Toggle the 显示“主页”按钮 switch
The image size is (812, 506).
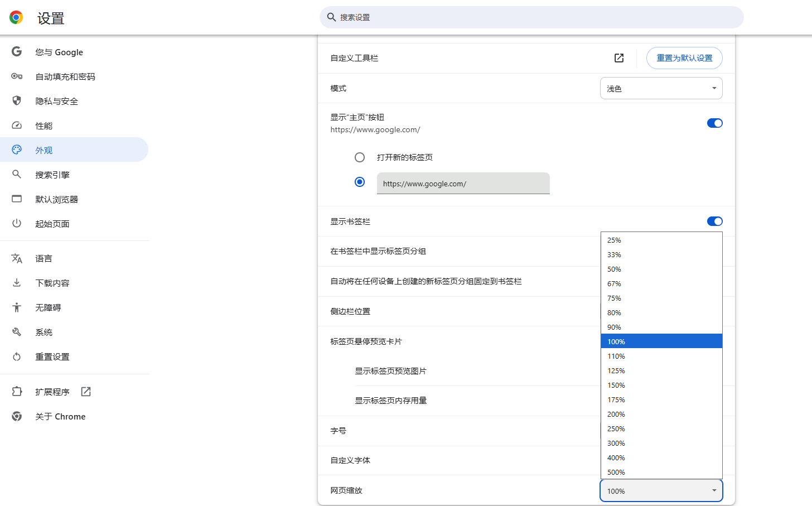[714, 123]
